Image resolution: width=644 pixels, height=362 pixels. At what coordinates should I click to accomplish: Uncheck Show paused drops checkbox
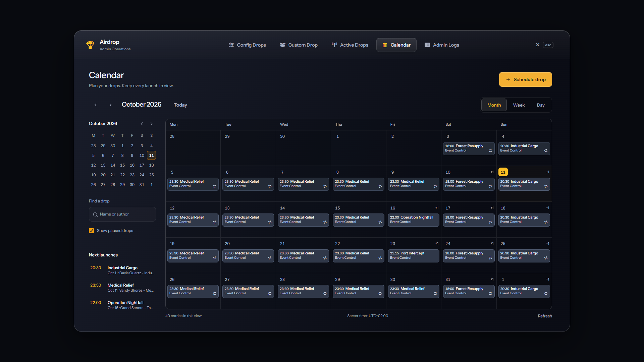(x=91, y=231)
